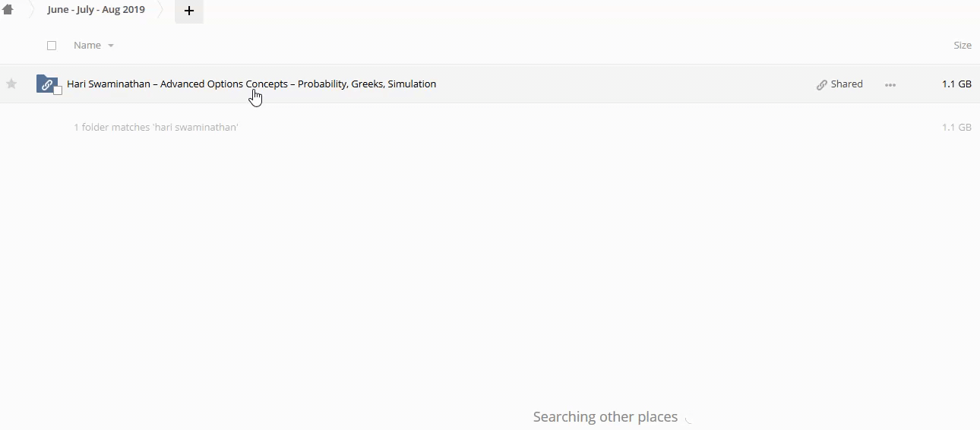Go to the Home folder icon
The width and height of the screenshot is (980, 430).
click(x=8, y=10)
